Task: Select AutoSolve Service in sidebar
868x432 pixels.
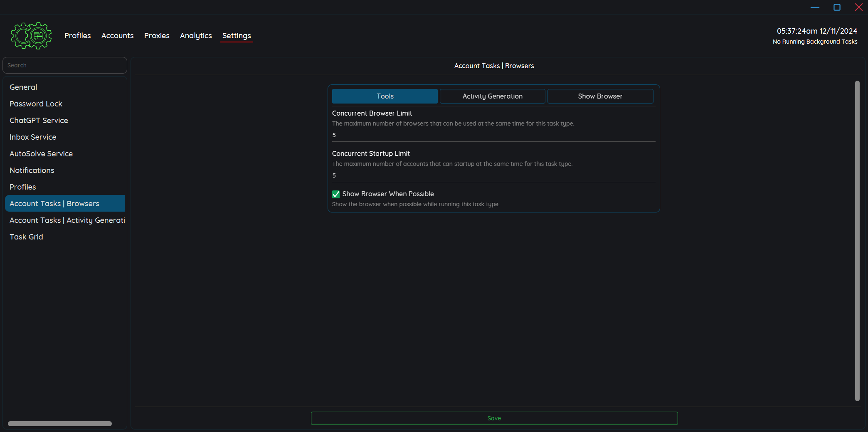Action: tap(41, 153)
